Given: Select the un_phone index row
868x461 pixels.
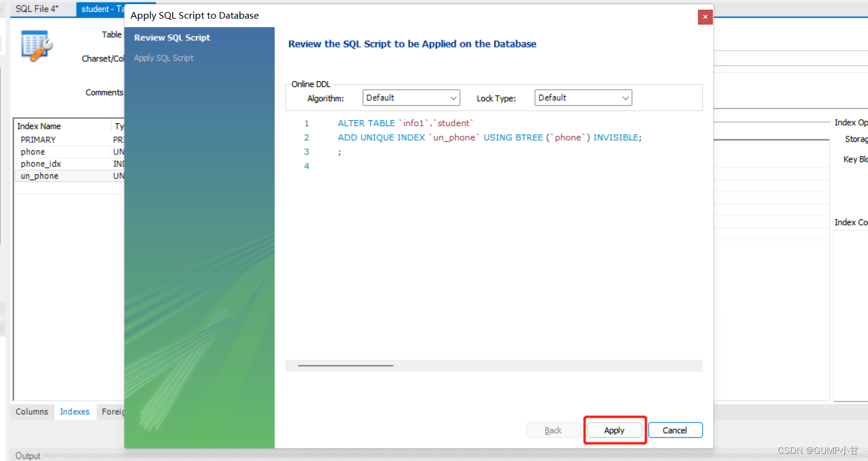Looking at the screenshot, I should point(69,176).
